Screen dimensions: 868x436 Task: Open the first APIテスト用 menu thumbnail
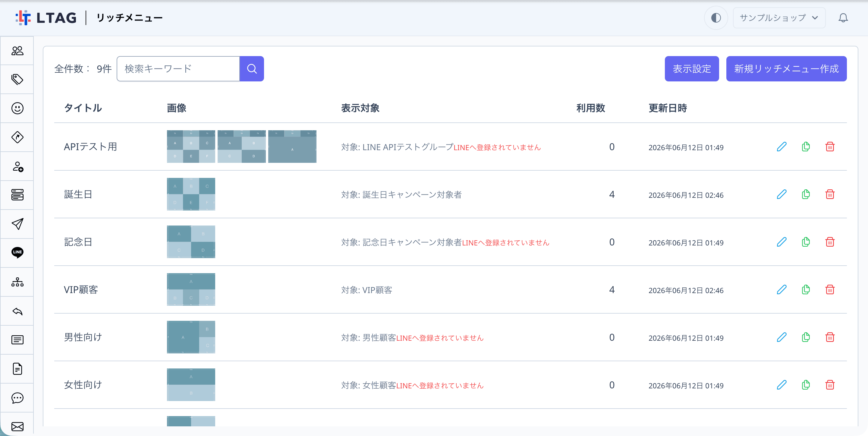click(x=191, y=147)
